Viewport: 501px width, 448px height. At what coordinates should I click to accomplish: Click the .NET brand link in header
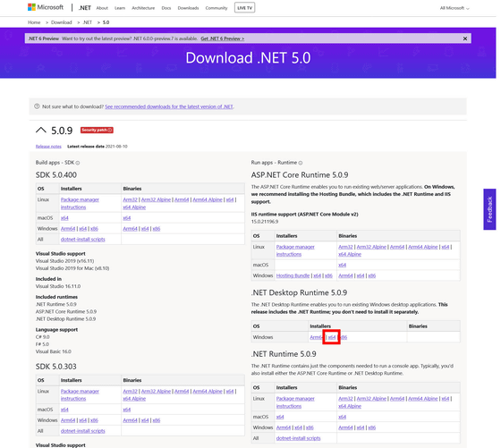[x=85, y=8]
